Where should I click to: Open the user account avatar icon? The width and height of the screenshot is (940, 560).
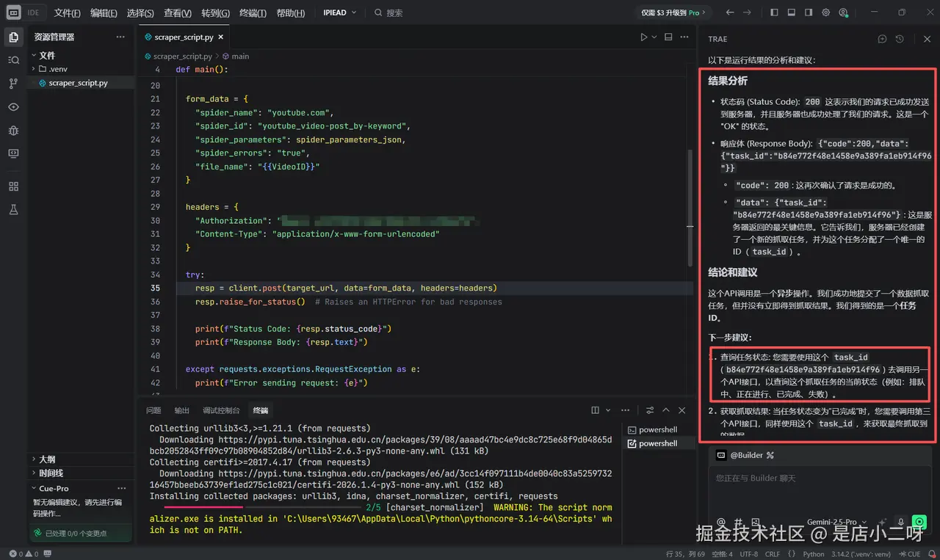[843, 12]
